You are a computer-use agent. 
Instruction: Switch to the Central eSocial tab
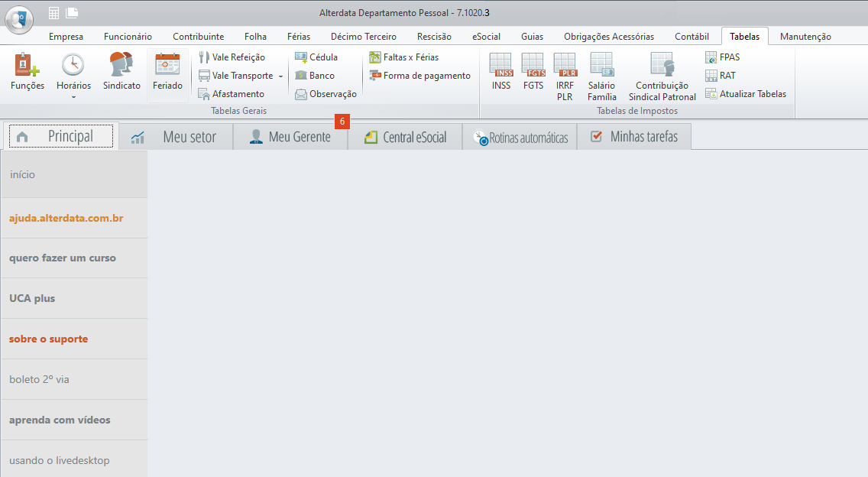coord(405,136)
